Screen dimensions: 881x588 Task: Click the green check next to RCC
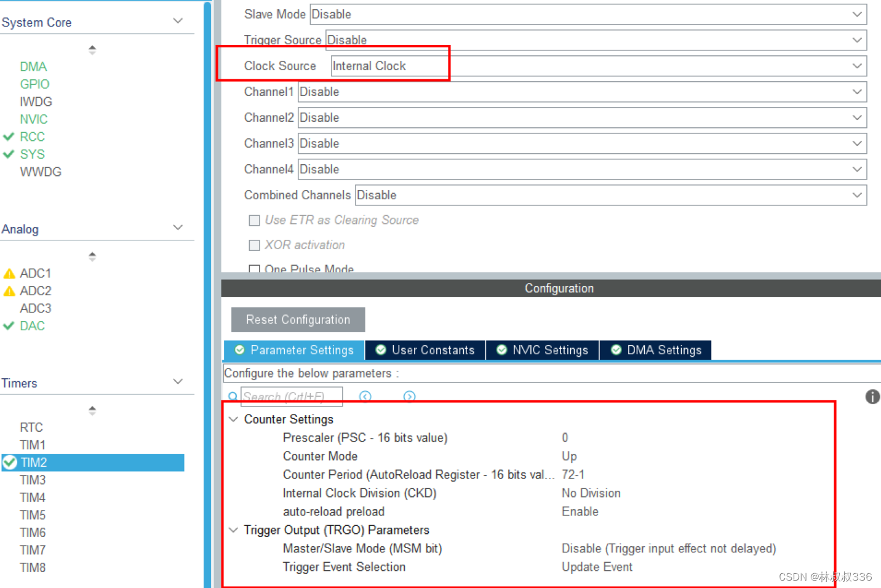pyautogui.click(x=9, y=137)
